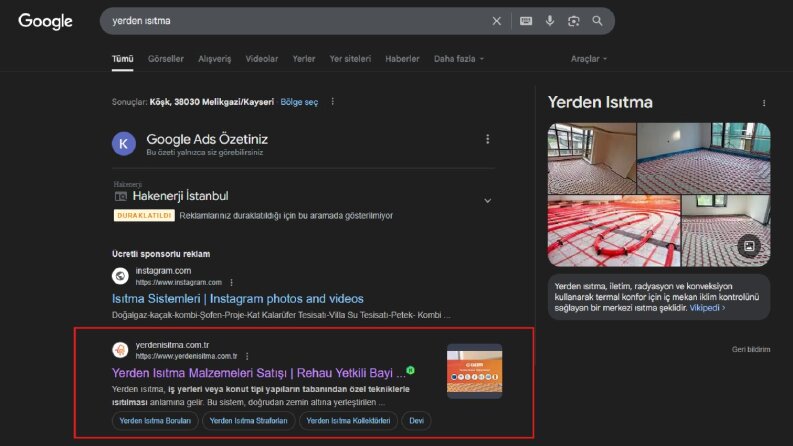Image resolution: width=793 pixels, height=446 pixels.
Task: Open options menu next to Bölge seç
Action: tap(332, 102)
